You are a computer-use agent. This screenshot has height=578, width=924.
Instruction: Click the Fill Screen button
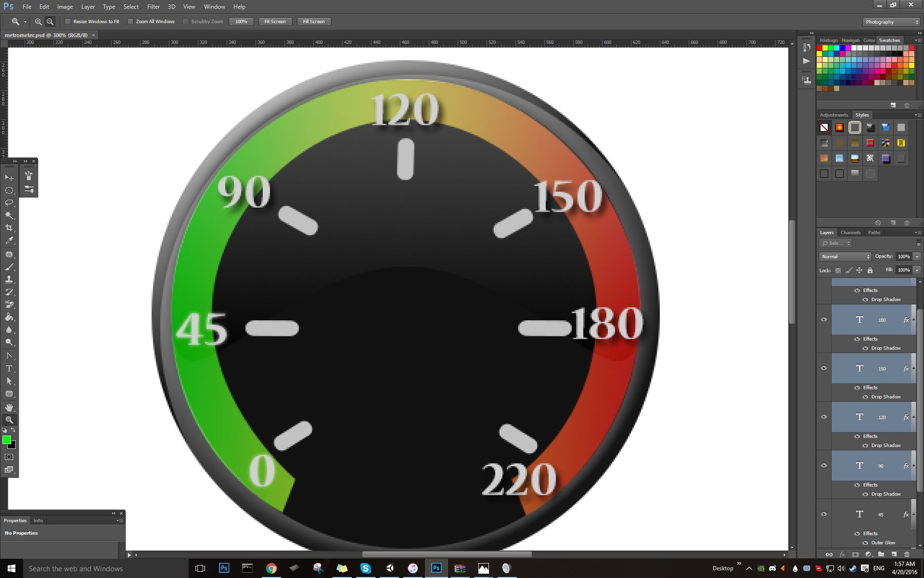(314, 22)
